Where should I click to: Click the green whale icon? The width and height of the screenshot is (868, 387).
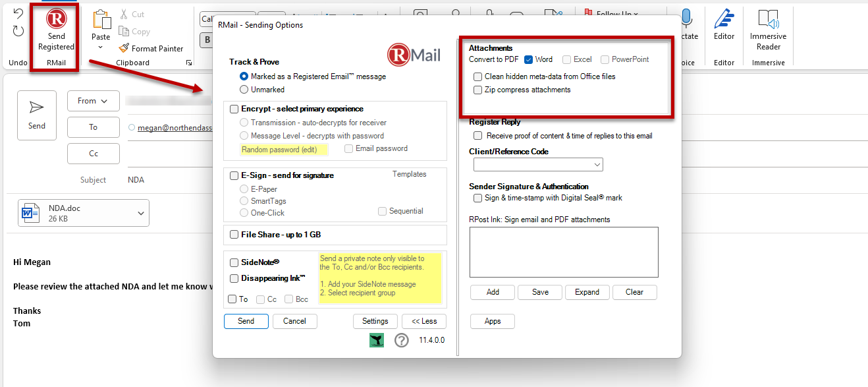point(377,340)
